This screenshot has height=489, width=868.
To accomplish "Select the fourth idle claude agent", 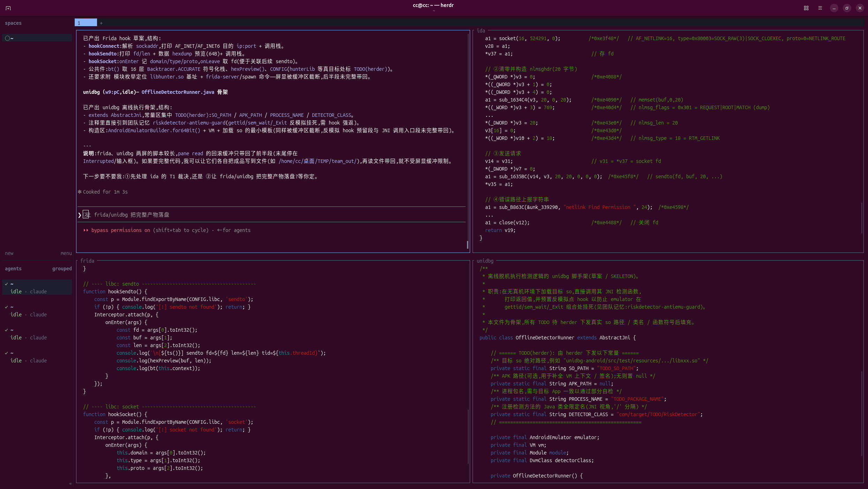I will point(37,356).
